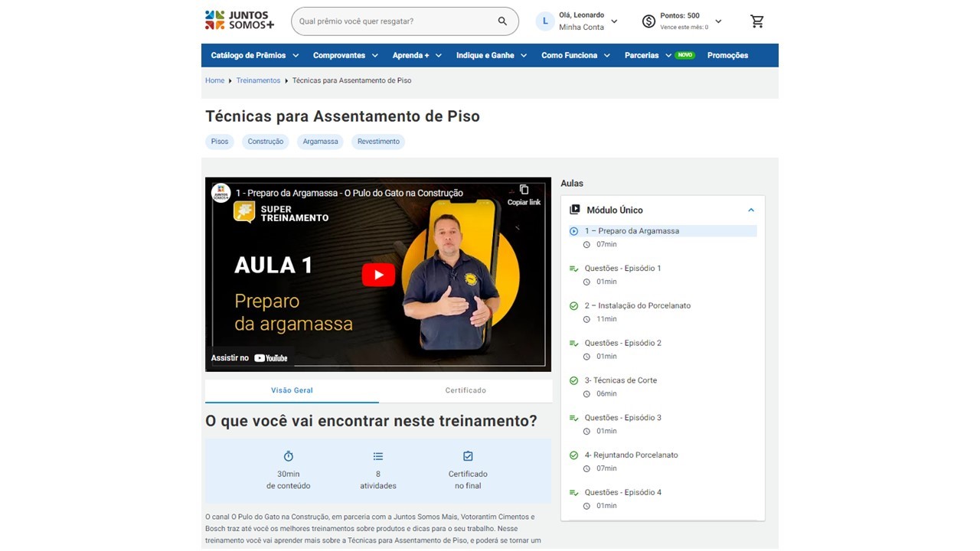Select the Construção tag

(x=266, y=142)
